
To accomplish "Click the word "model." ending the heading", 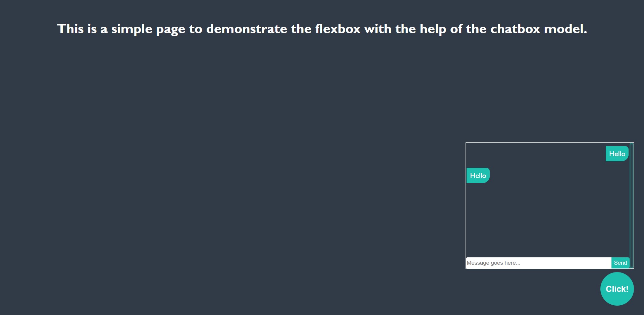I will [566, 29].
